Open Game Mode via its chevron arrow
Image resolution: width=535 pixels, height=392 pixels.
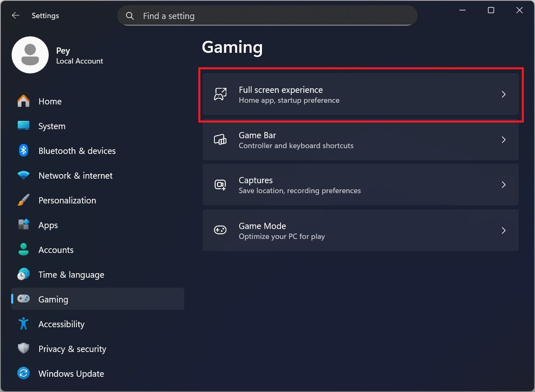tap(504, 230)
